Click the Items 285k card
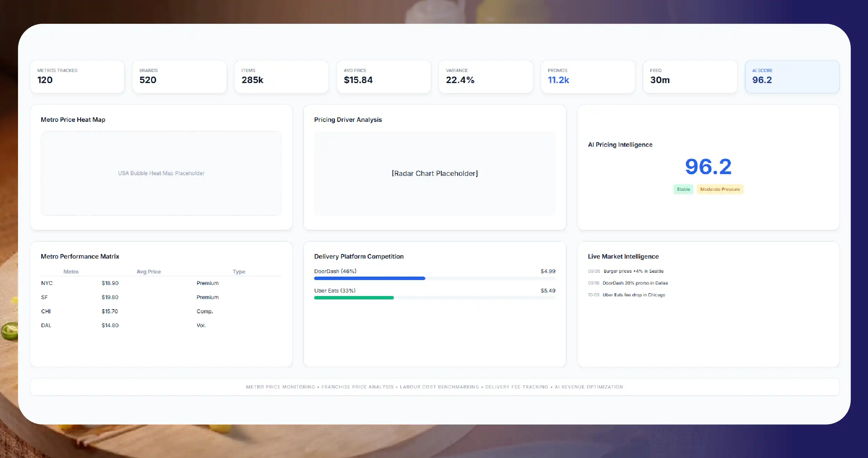The height and width of the screenshot is (458, 868). tap(281, 77)
